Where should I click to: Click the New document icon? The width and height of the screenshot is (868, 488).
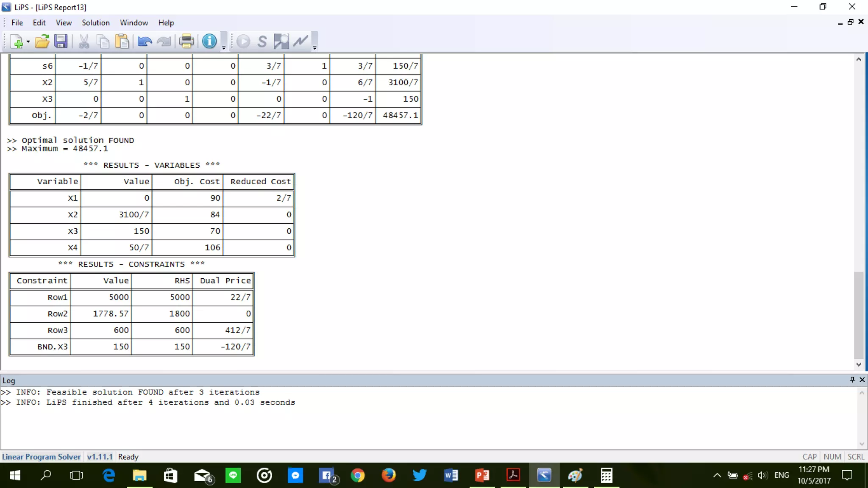point(16,42)
